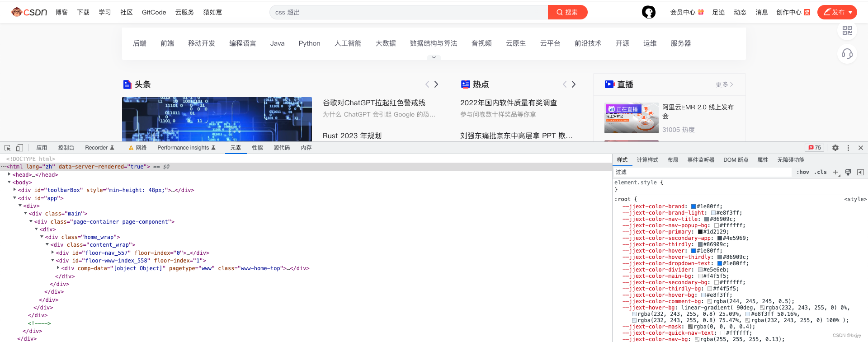Click the CSDN logo
The image size is (868, 342).
coord(29,12)
